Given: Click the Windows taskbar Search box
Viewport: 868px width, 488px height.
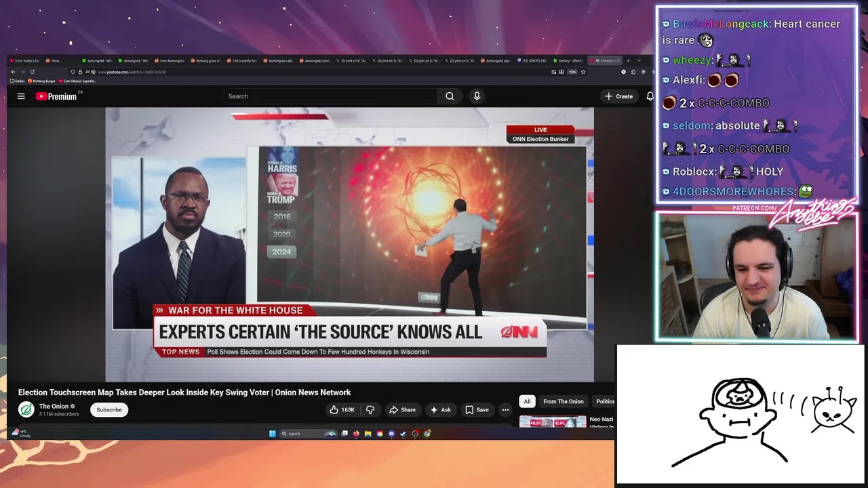Looking at the screenshot, I should click(308, 434).
